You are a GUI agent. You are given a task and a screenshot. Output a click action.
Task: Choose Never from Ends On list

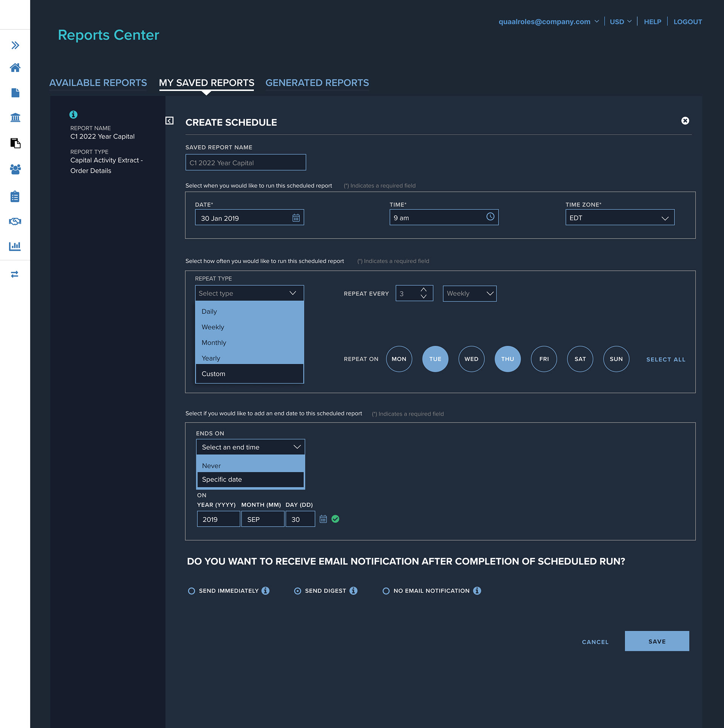tap(250, 466)
